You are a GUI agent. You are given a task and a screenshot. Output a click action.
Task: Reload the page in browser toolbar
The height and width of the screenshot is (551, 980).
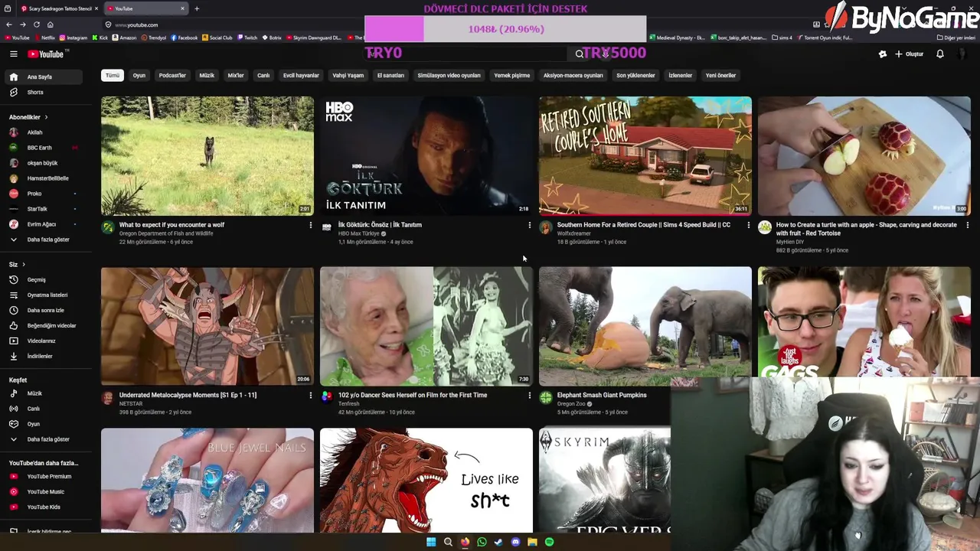coord(37,24)
